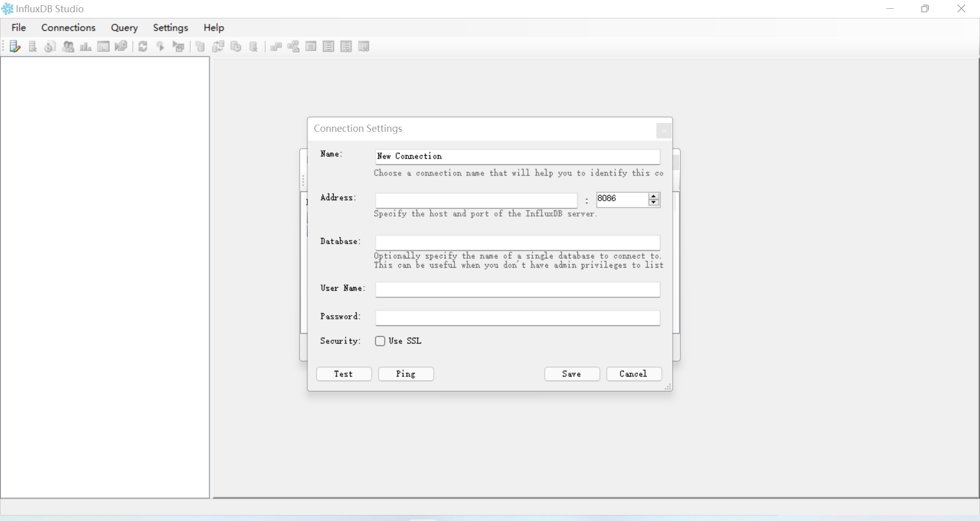Decrease the port number with down arrow
Viewport: 980px width, 521px height.
654,203
